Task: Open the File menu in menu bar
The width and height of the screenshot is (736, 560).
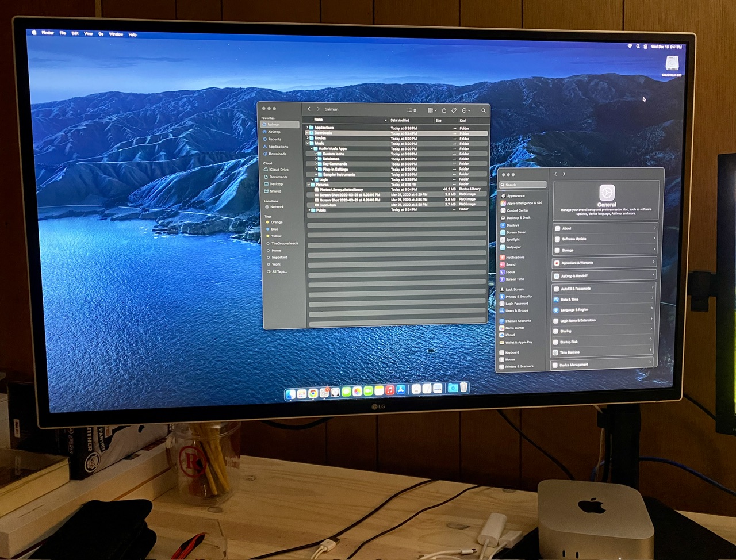Action: 63,33
